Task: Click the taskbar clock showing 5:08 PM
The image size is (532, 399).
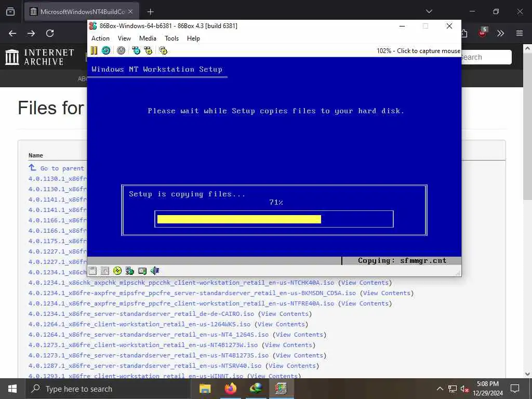Action: coord(487,389)
